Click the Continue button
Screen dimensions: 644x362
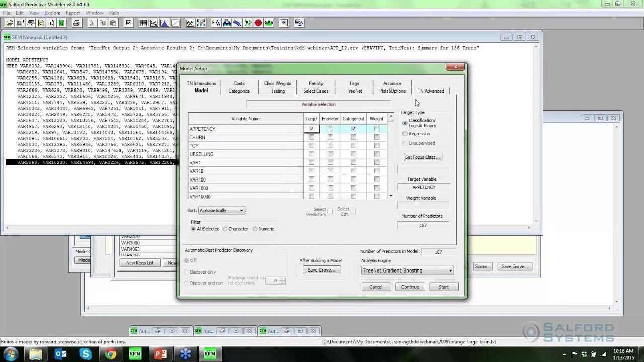click(410, 287)
